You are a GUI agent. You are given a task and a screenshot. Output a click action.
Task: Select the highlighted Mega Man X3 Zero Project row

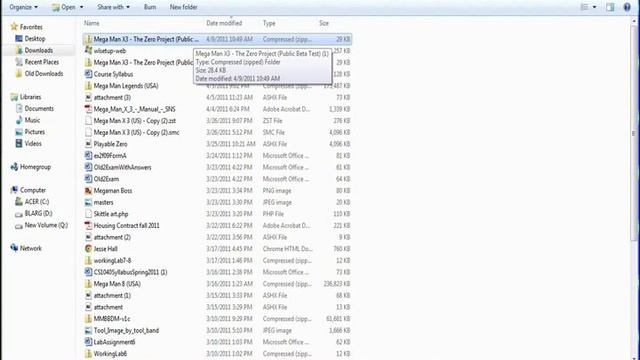click(x=217, y=39)
